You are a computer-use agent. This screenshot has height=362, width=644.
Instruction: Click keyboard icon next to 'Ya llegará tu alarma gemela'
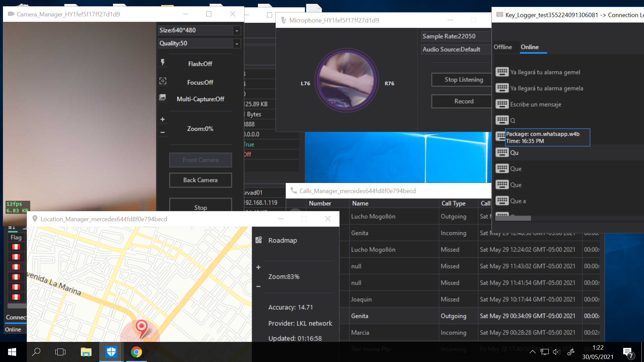point(502,88)
